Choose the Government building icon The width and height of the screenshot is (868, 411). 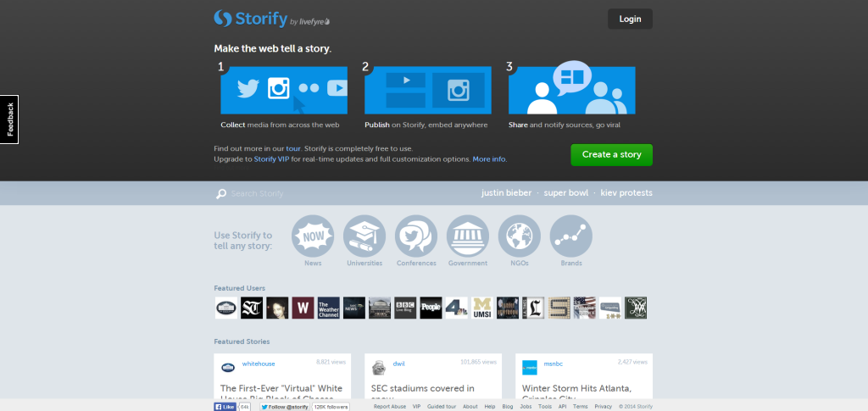coord(468,236)
